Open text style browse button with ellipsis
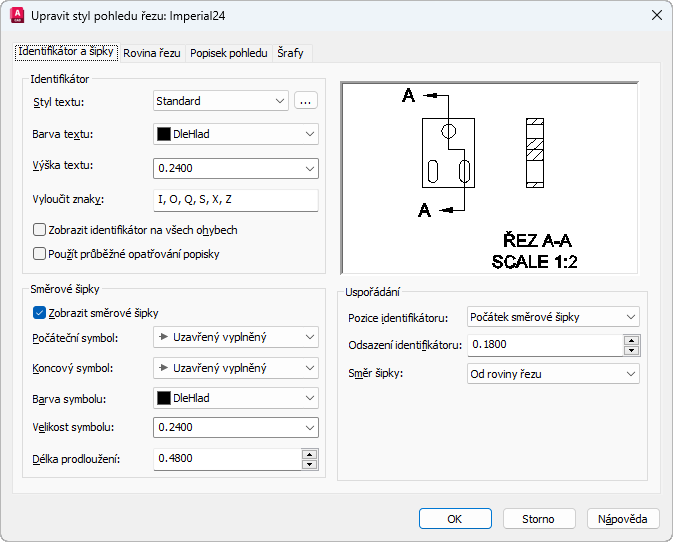Screen dimensions: 673x542 (306, 101)
